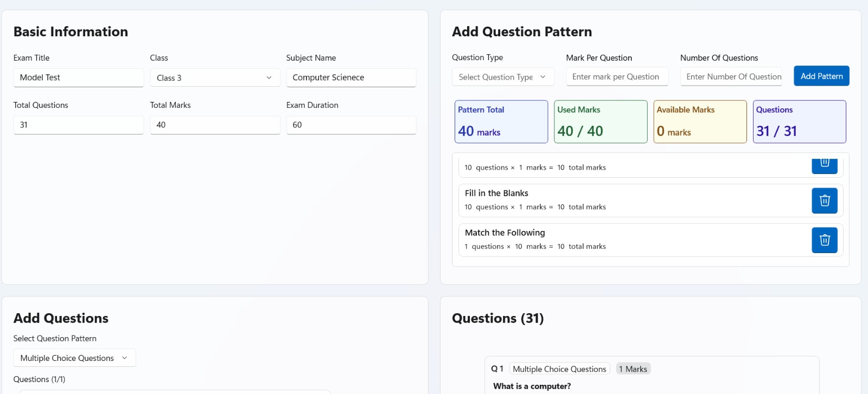The height and width of the screenshot is (394, 868).
Task: Expand the Select Question Type dropdown
Action: point(502,77)
